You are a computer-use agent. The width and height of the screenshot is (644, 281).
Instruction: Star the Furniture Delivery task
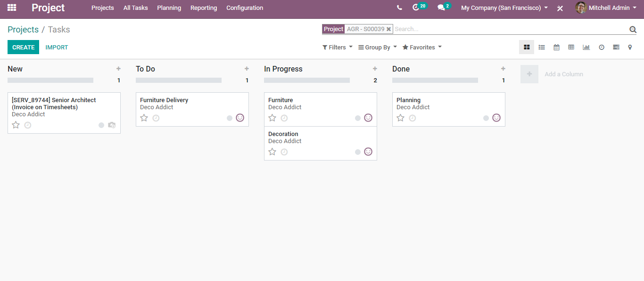pos(144,118)
